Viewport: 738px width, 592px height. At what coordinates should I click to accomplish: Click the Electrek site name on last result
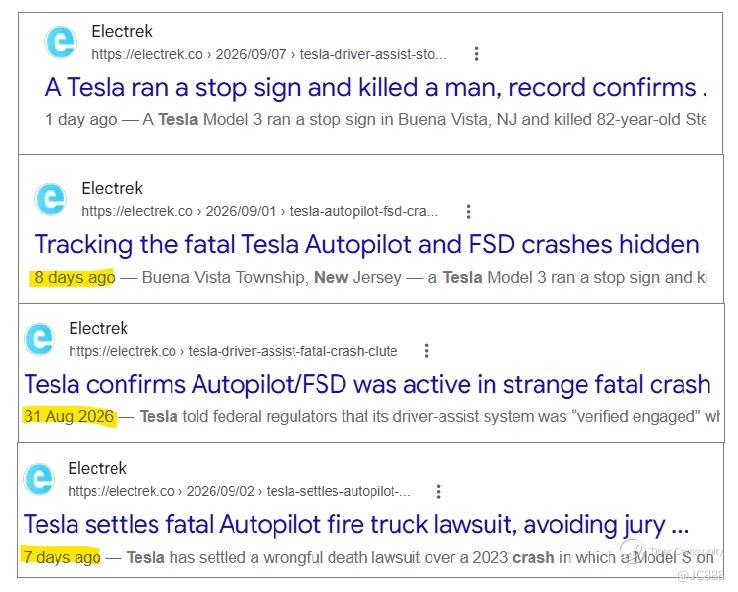coord(97,468)
